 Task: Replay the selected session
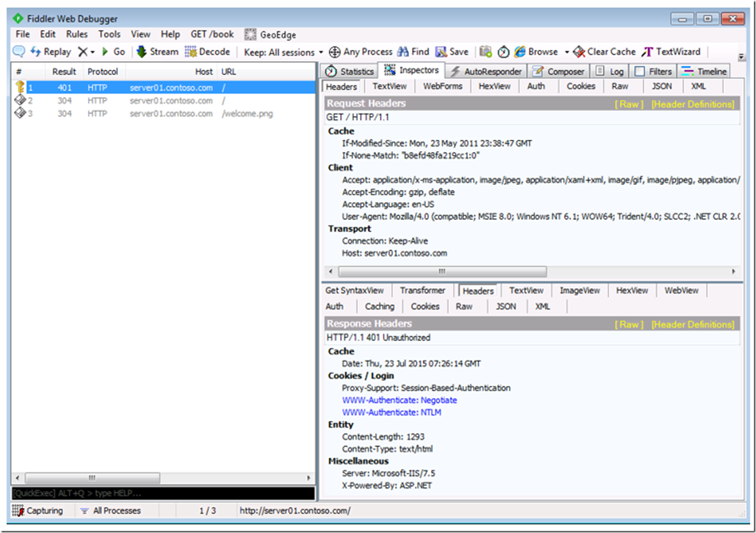pos(50,51)
